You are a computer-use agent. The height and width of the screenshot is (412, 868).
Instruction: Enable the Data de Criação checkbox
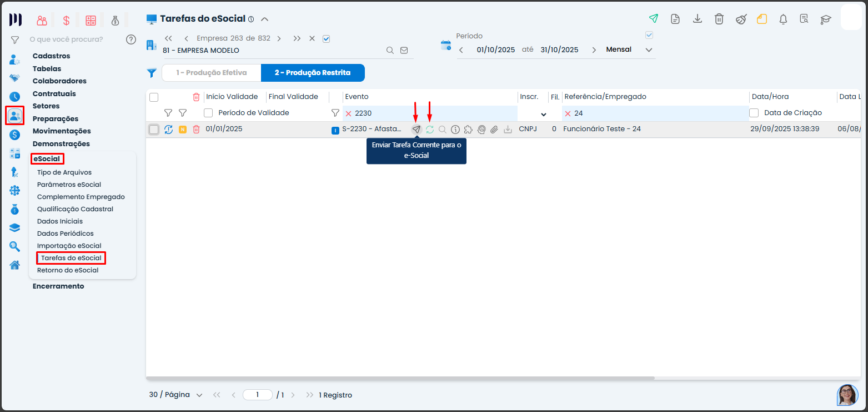[754, 113]
